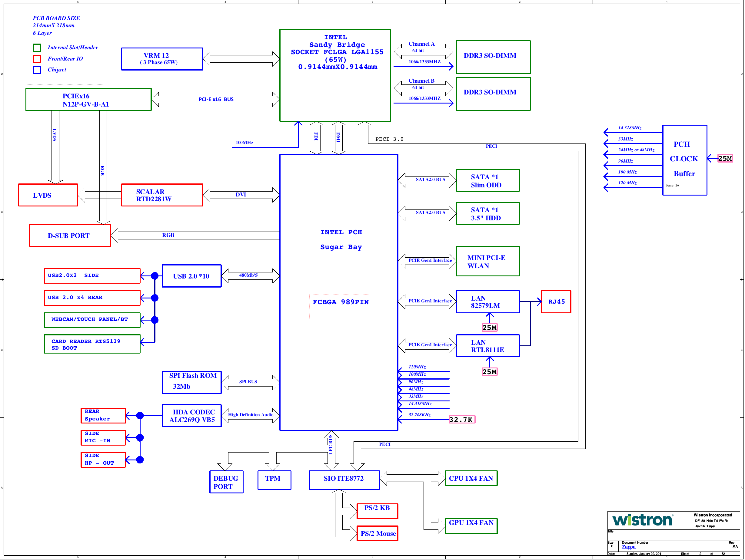Click the Zappa document number
Viewport: 745px width, 560px height.
tap(628, 547)
